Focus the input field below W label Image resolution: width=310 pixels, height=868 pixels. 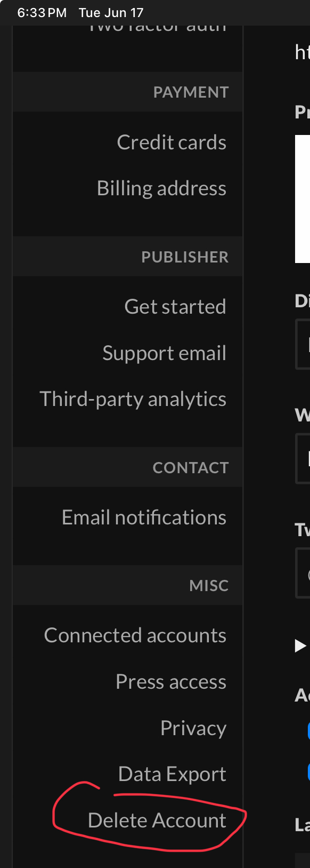coord(303,459)
